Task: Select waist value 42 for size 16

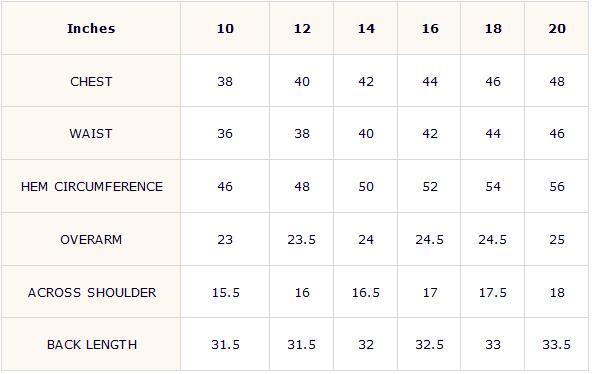Action: (x=430, y=134)
